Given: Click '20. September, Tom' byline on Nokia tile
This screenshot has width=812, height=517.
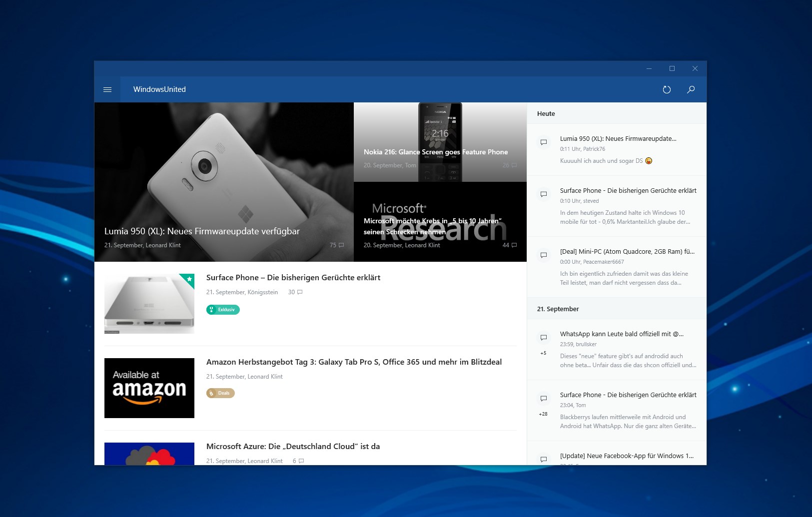Looking at the screenshot, I should 390,165.
